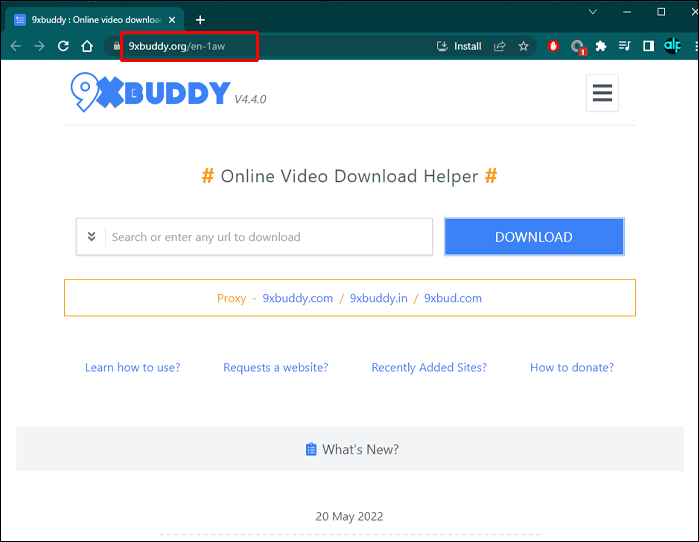
Task: Open Recently Added Sites link
Action: pos(429,367)
